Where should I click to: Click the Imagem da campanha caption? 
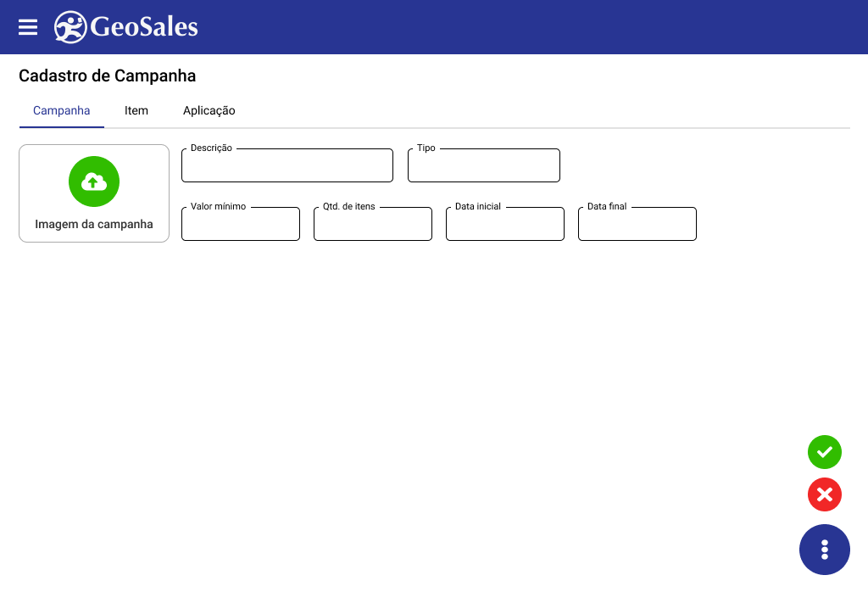click(94, 225)
